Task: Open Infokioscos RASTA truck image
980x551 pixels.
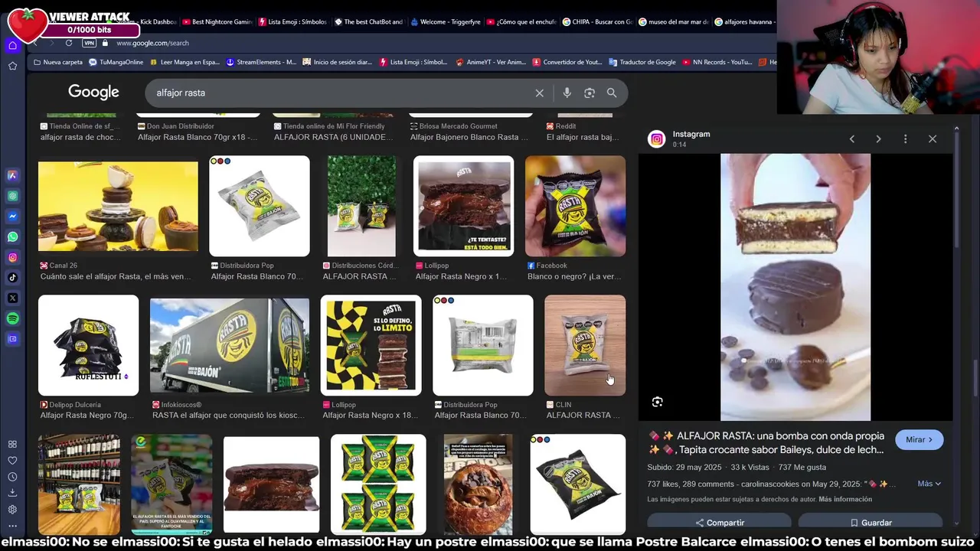Action: point(230,345)
